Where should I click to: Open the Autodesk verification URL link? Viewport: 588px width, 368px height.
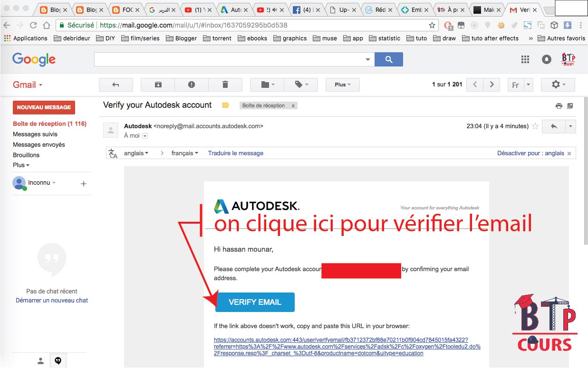pos(347,347)
